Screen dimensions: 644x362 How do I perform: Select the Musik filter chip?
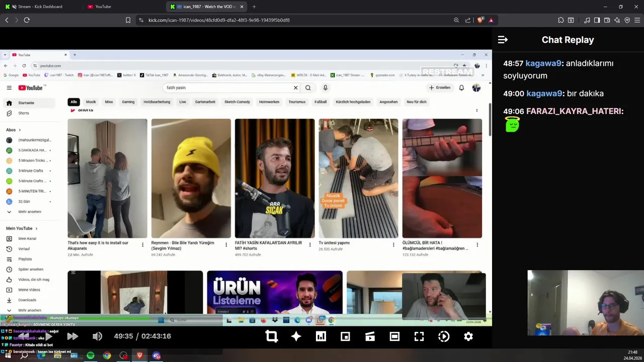click(x=91, y=102)
